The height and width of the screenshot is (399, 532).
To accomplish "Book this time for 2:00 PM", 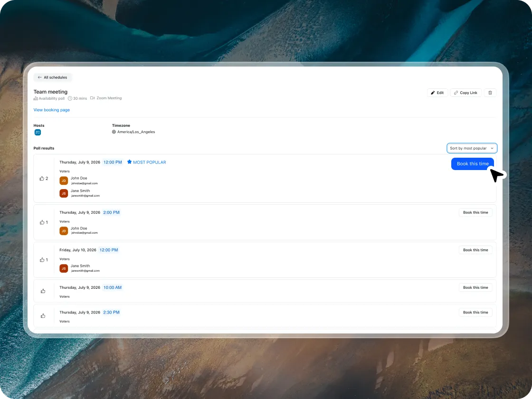I will 475,212.
